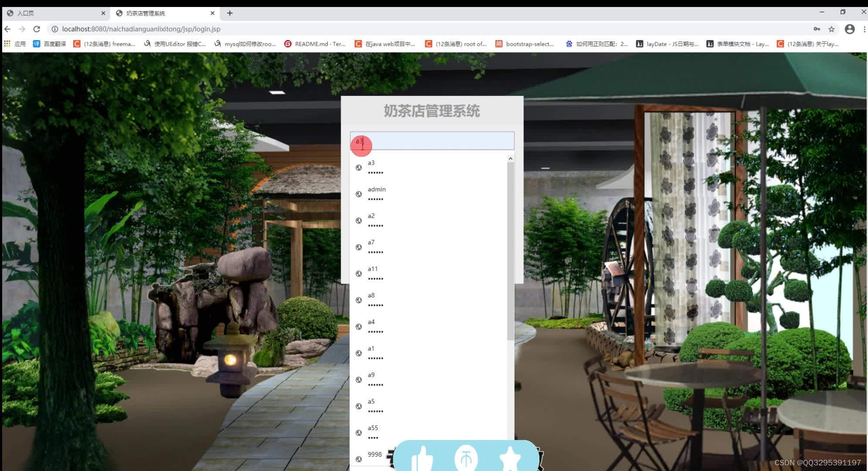
Task: Focus the username field containing a3
Action: [432, 141]
